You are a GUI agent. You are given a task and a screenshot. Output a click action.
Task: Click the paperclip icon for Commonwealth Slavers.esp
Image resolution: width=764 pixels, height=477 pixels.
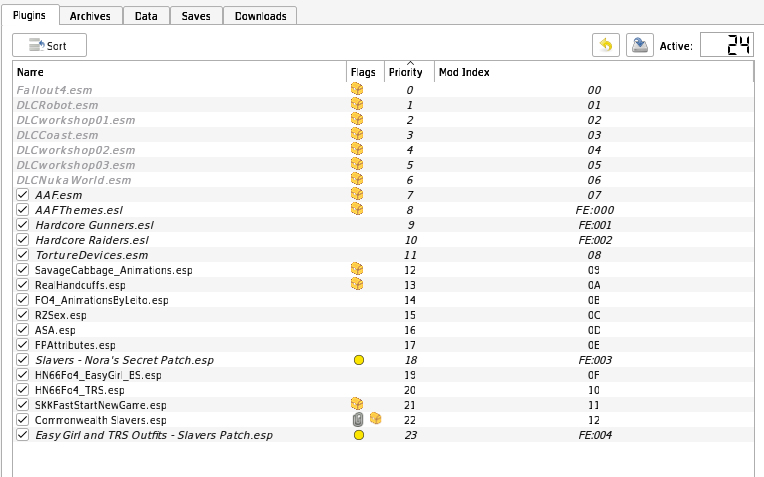358,420
